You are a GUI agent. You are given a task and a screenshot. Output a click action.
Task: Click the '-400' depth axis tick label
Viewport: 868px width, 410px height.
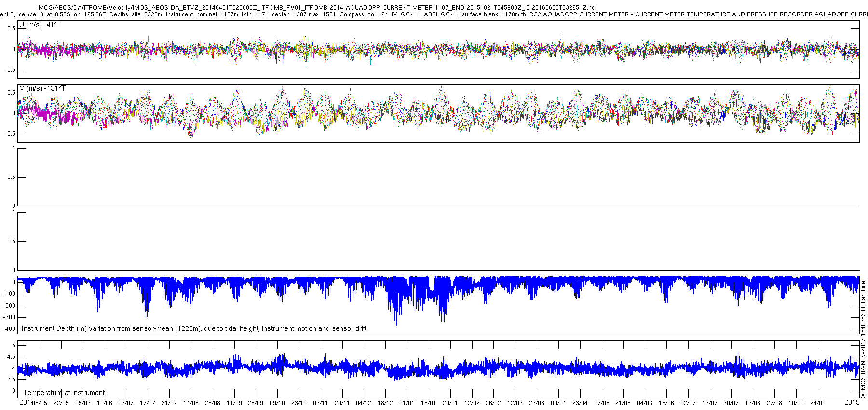tap(10, 329)
